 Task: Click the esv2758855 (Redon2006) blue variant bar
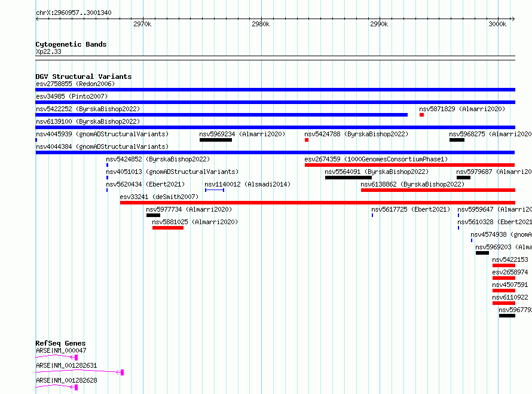click(275, 90)
